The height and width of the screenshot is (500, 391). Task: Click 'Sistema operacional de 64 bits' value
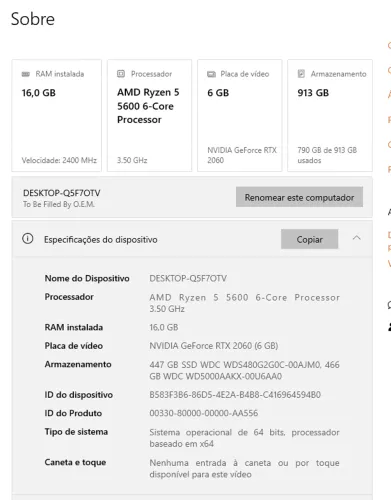tap(244, 438)
